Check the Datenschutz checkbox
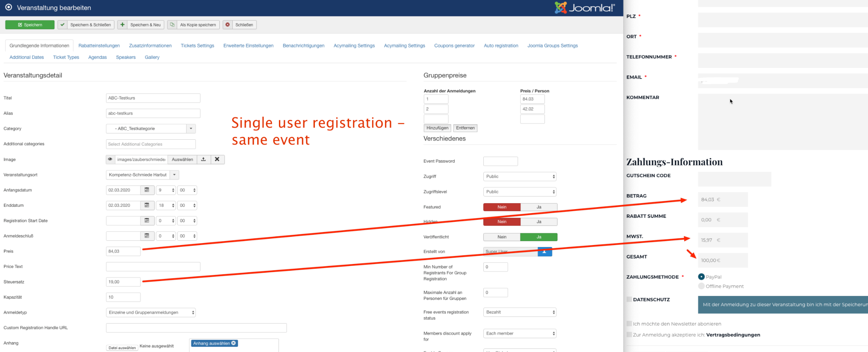 tap(629, 300)
